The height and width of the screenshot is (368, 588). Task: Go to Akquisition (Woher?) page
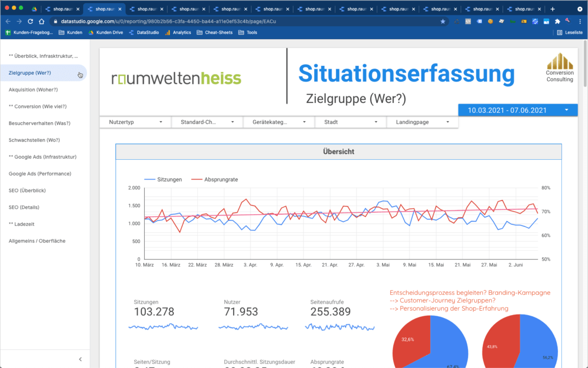pos(33,89)
